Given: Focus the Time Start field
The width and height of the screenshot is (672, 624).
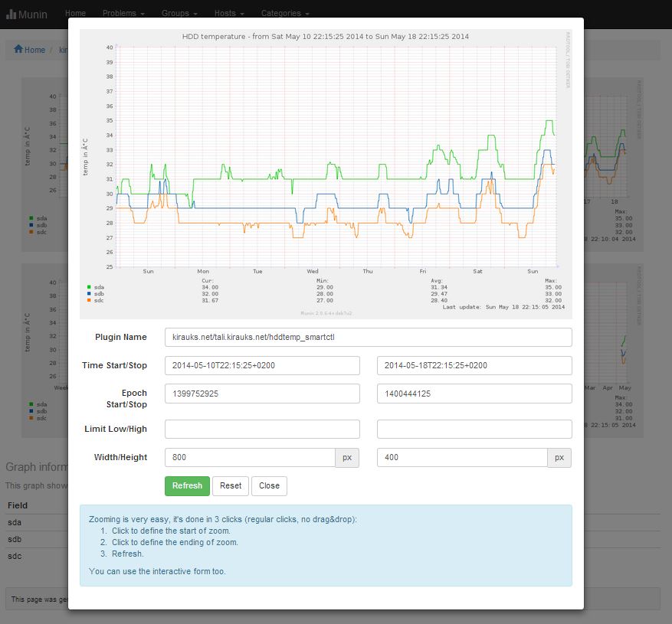Looking at the screenshot, I should [262, 366].
